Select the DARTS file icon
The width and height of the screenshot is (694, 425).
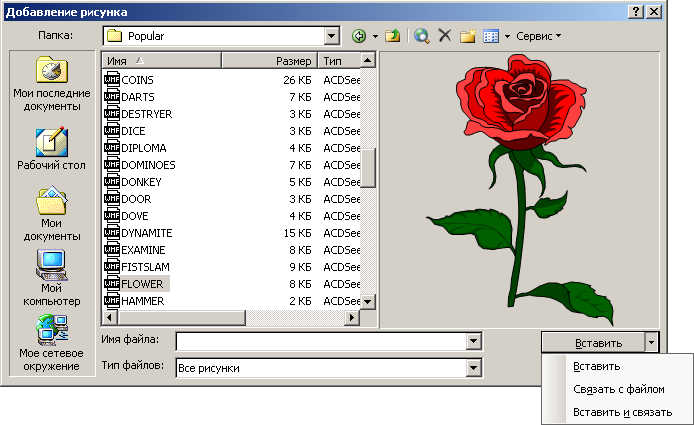tap(112, 97)
